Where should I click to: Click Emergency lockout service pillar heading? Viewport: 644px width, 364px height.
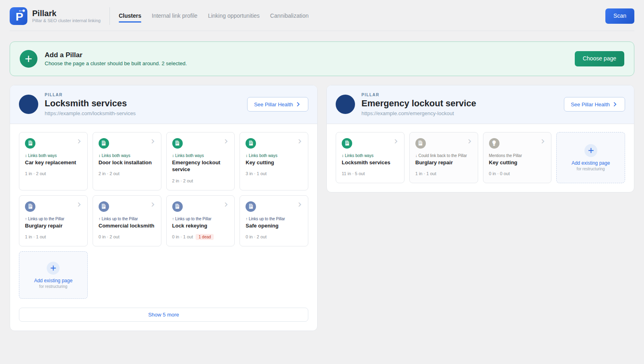click(x=419, y=103)
